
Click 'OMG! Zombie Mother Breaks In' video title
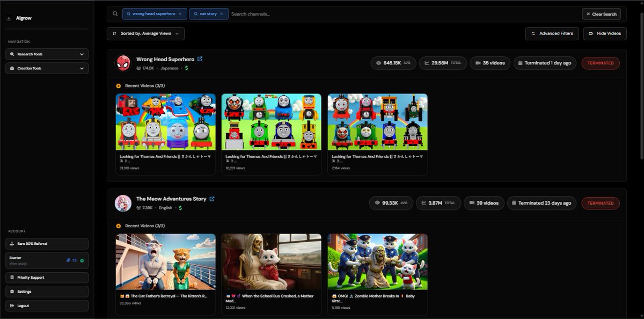click(x=374, y=298)
